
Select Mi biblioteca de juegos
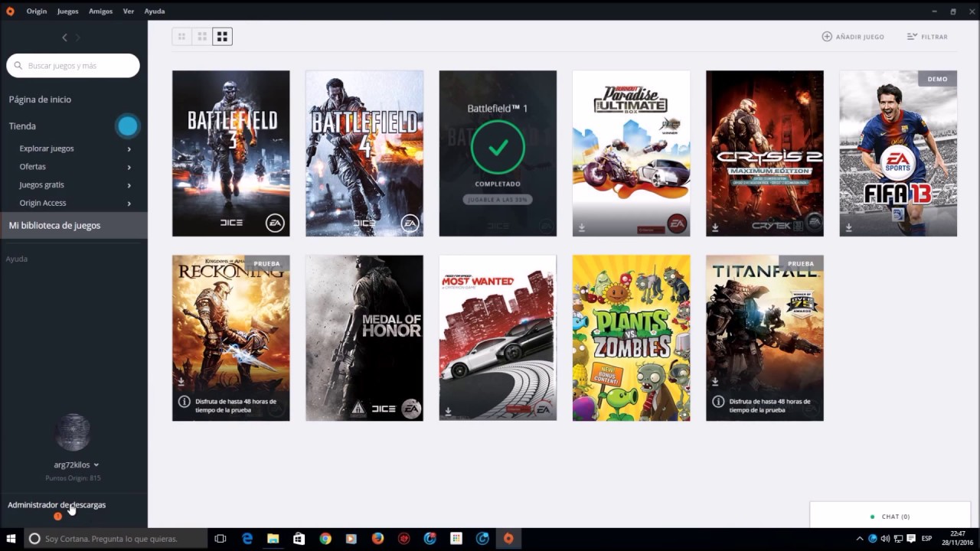pyautogui.click(x=73, y=225)
